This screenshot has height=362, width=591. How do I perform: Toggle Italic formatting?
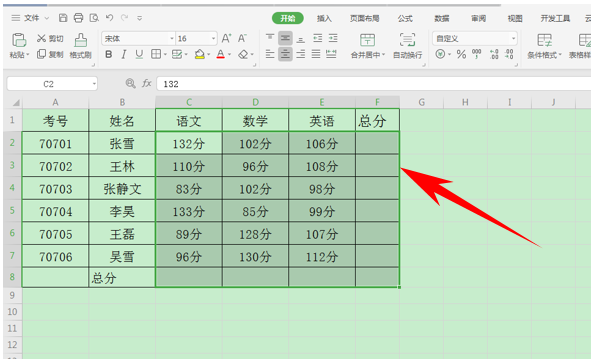[x=124, y=54]
